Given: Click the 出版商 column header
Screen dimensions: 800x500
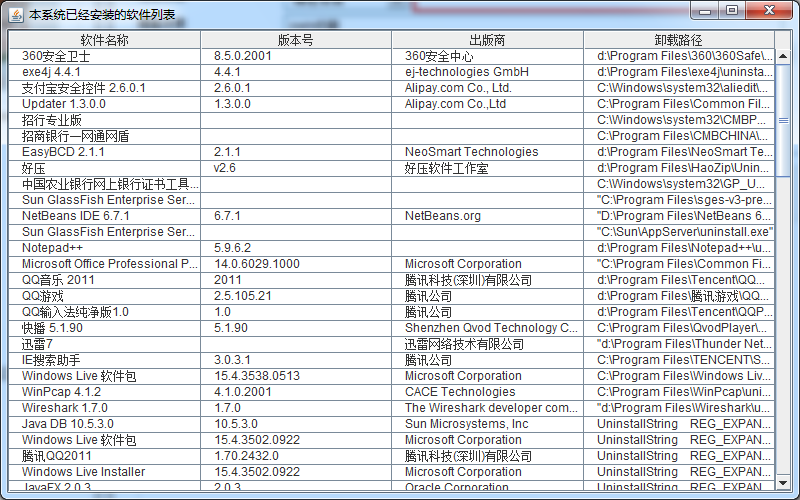Looking at the screenshot, I should (x=487, y=40).
